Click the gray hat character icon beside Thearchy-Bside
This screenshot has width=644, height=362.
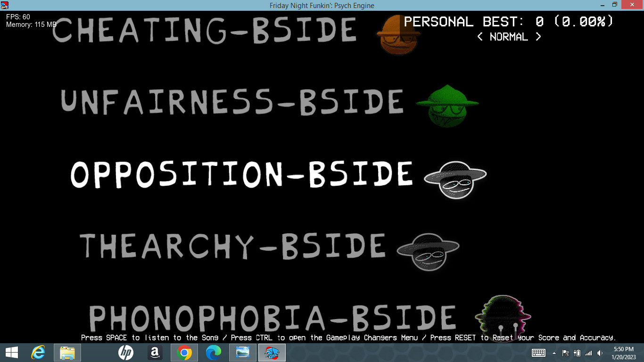click(x=428, y=252)
